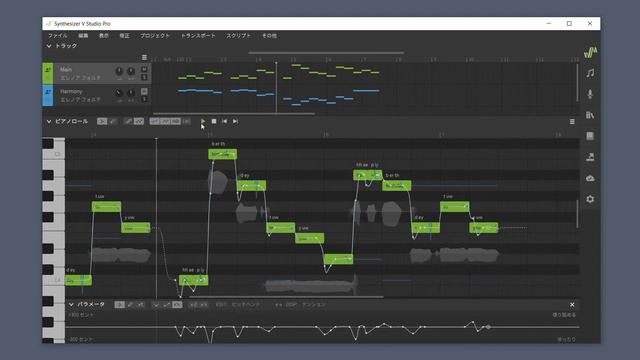Click the piano roll vertical scrollbar
This screenshot has width=640, height=360.
pos(577,213)
